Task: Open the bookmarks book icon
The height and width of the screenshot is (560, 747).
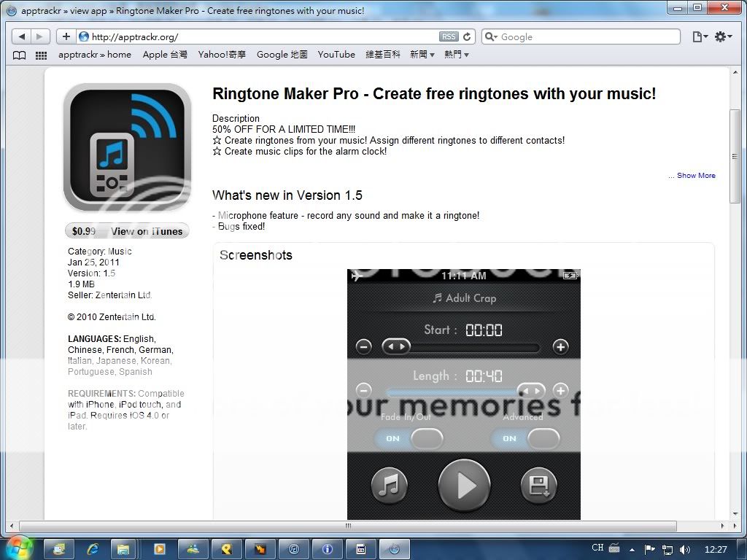Action: coord(20,55)
